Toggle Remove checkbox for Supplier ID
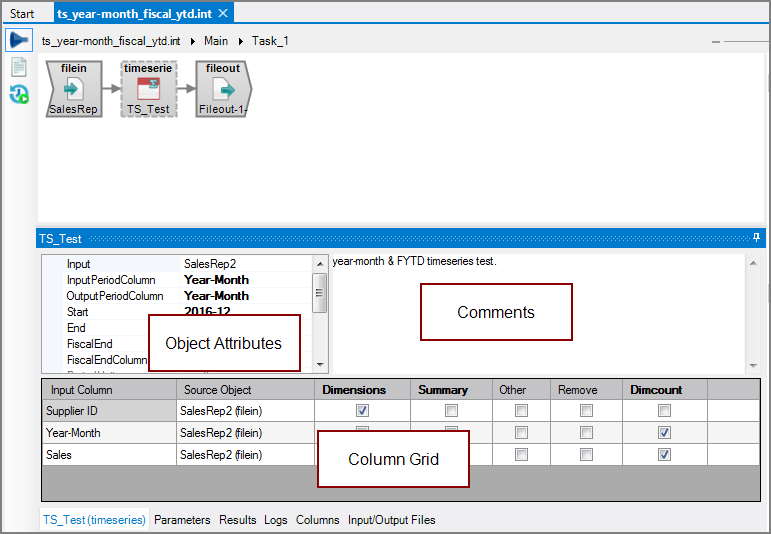 click(x=586, y=411)
